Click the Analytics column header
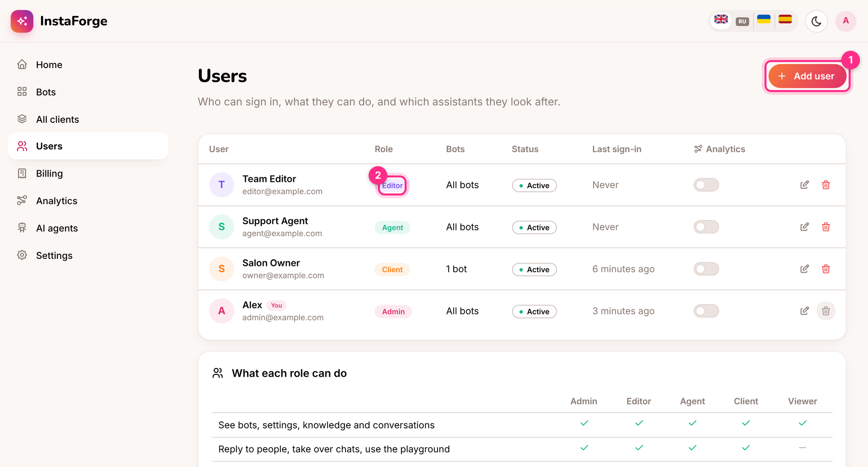The image size is (868, 467). 719,149
